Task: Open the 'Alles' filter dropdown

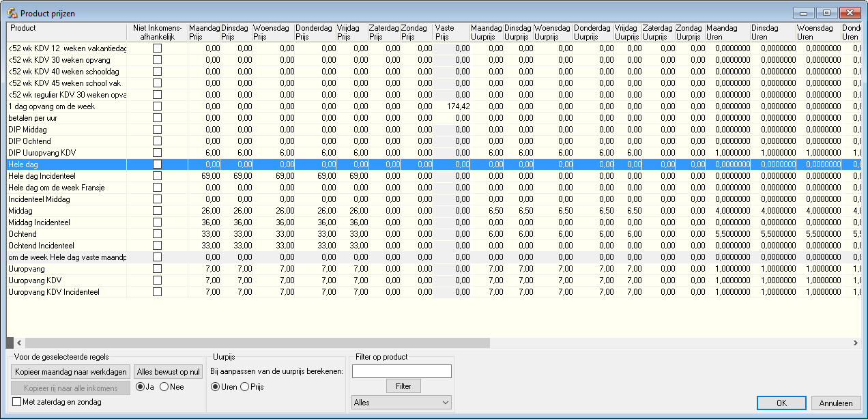Action: coord(401,403)
